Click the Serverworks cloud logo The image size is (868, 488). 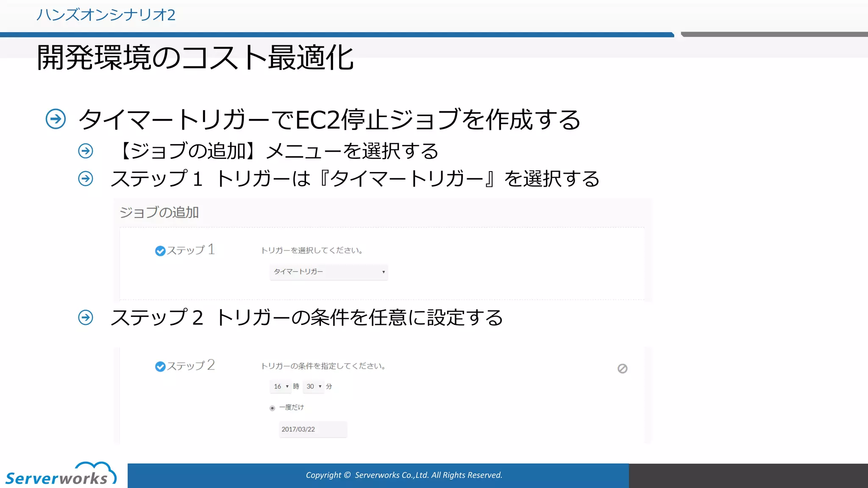[x=61, y=473]
